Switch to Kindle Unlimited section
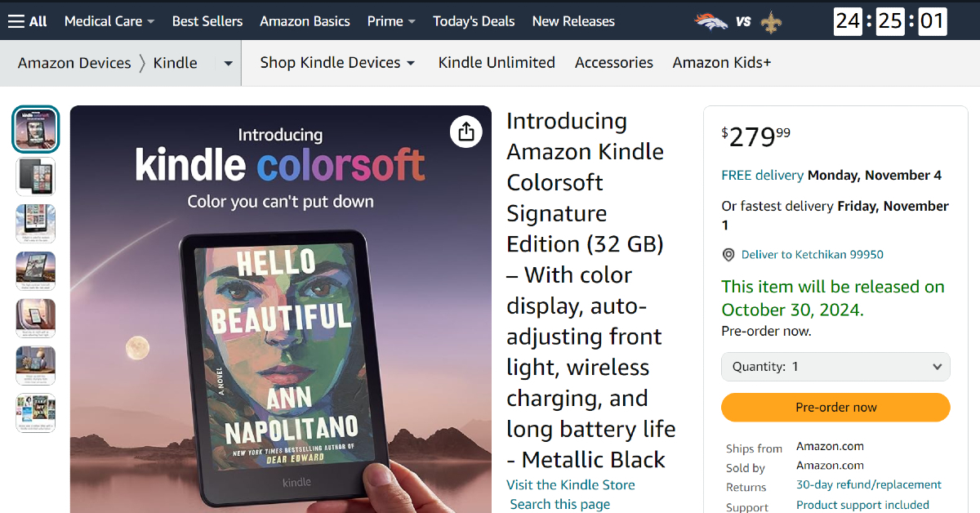The width and height of the screenshot is (980, 513). click(496, 62)
